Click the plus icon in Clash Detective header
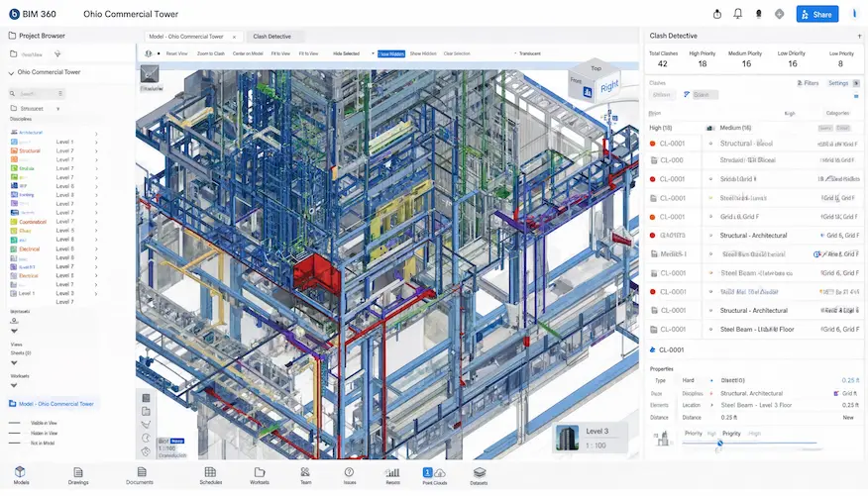This screenshot has width=868, height=496. click(859, 36)
